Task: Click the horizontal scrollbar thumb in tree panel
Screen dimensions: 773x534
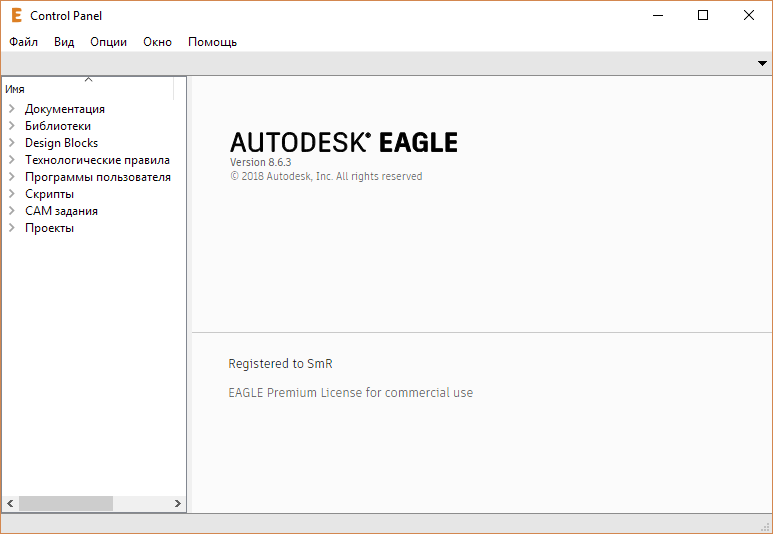Action: [66, 503]
